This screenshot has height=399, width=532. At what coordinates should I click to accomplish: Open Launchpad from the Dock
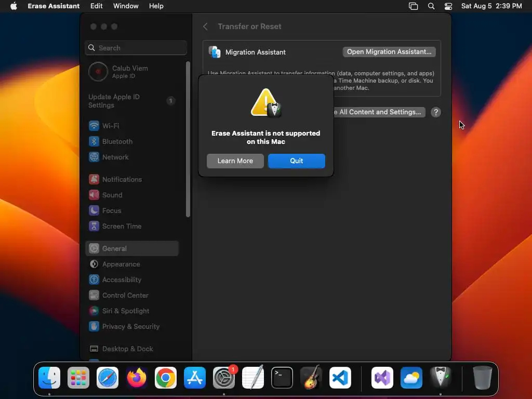click(78, 378)
